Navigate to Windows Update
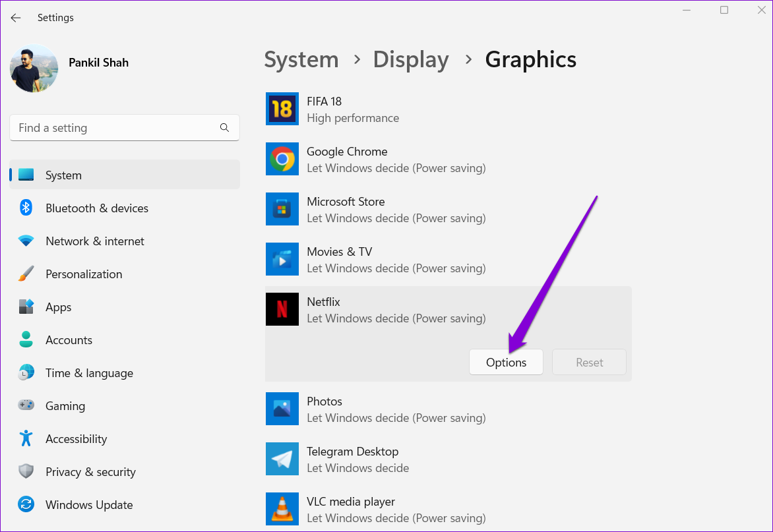The height and width of the screenshot is (532, 773). 89,505
